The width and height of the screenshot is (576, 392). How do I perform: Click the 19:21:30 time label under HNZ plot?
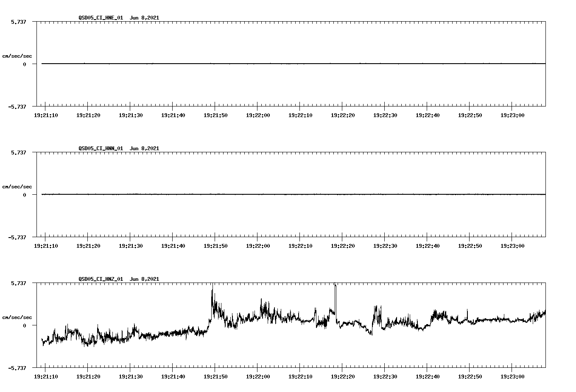point(130,377)
